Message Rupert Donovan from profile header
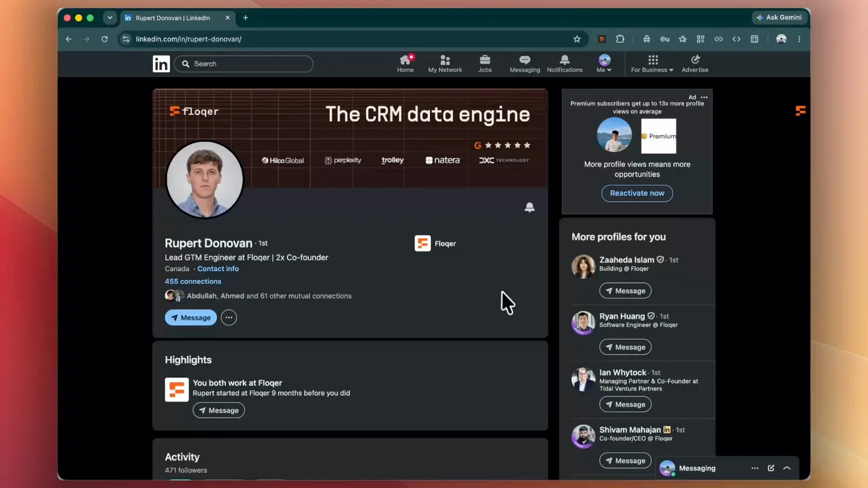Screen dimensions: 868x488 pyautogui.click(x=190, y=318)
